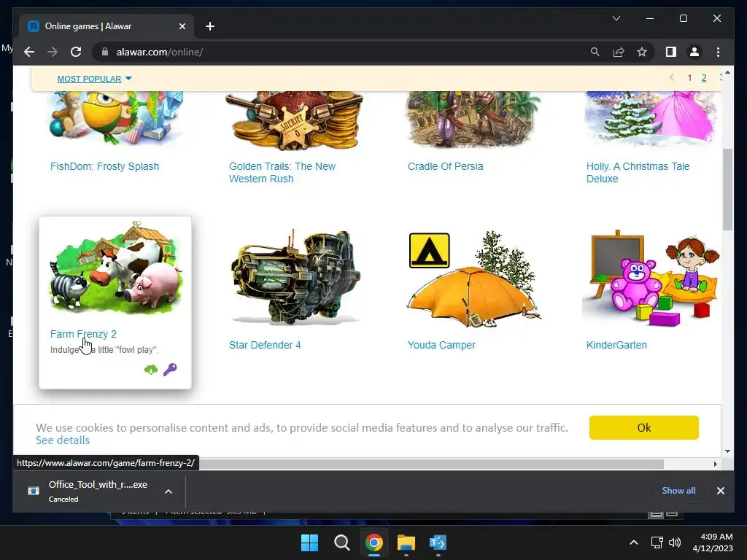The width and height of the screenshot is (747, 560).
Task: Open the translator app in taskbar
Action: point(438,542)
